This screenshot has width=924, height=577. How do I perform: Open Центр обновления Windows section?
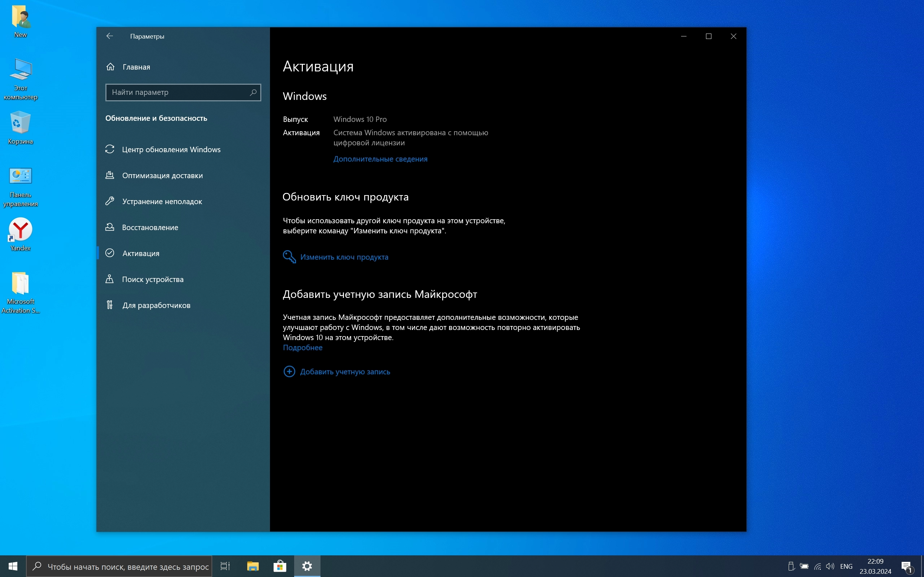tap(171, 150)
